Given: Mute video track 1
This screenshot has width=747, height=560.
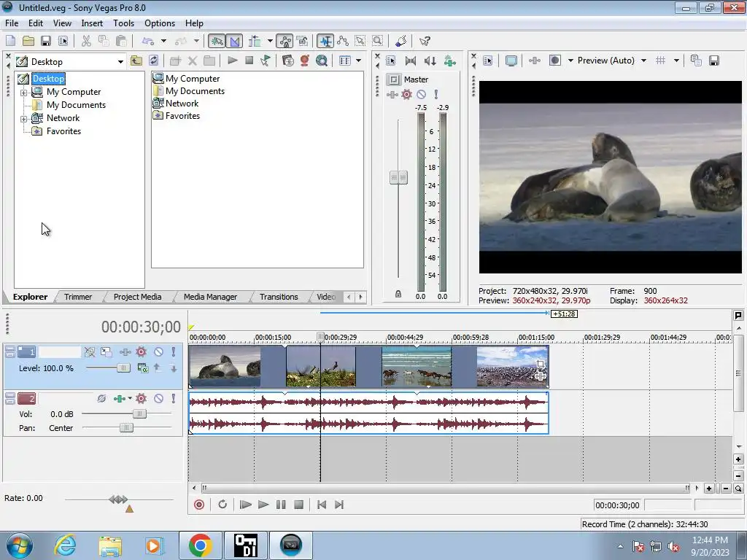Looking at the screenshot, I should (x=158, y=352).
